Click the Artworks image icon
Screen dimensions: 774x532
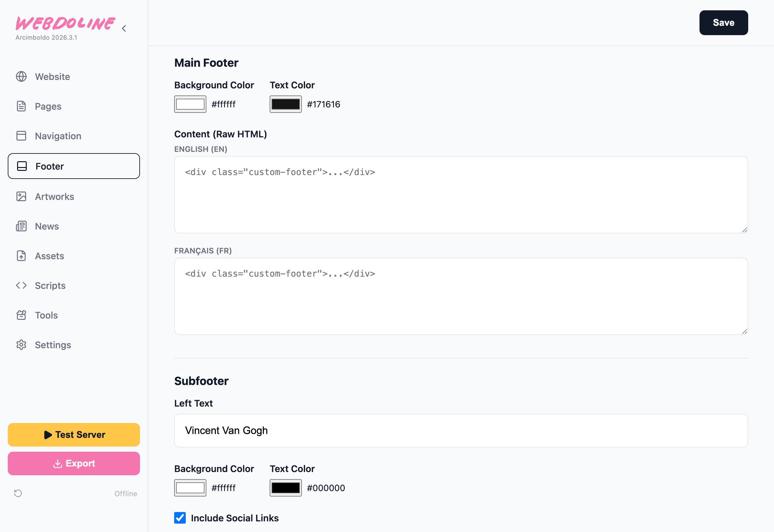[x=21, y=197]
